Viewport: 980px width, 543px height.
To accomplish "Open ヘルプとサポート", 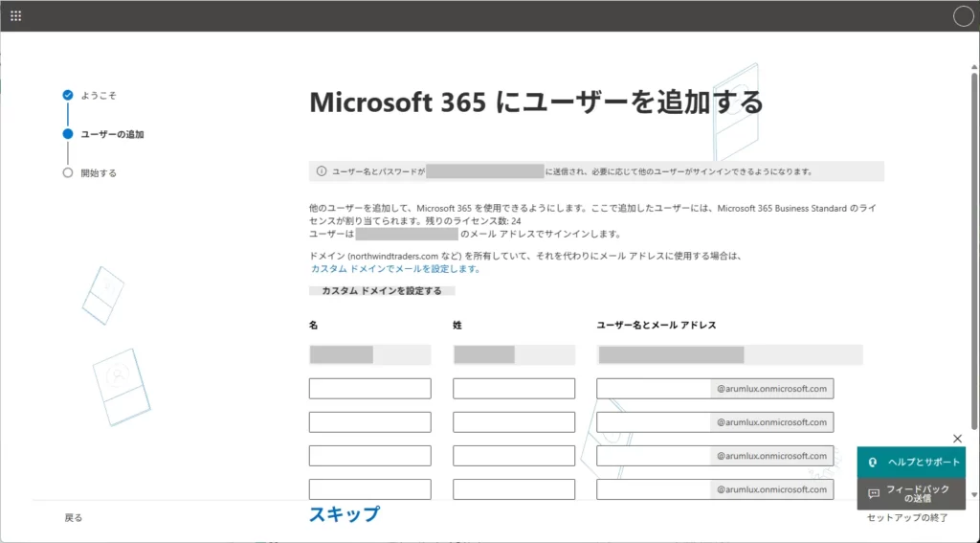I will point(911,463).
